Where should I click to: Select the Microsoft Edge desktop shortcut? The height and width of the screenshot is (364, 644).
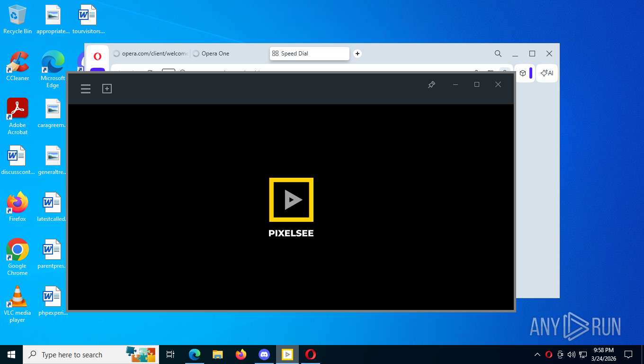(x=53, y=69)
